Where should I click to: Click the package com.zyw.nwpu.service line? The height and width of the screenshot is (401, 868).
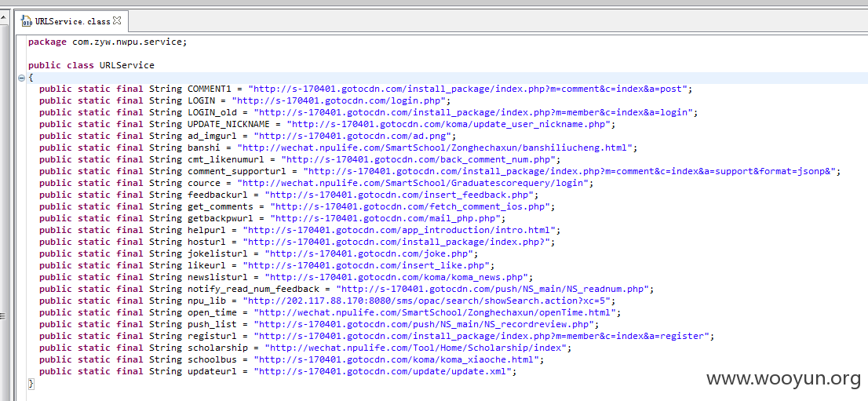[108, 42]
